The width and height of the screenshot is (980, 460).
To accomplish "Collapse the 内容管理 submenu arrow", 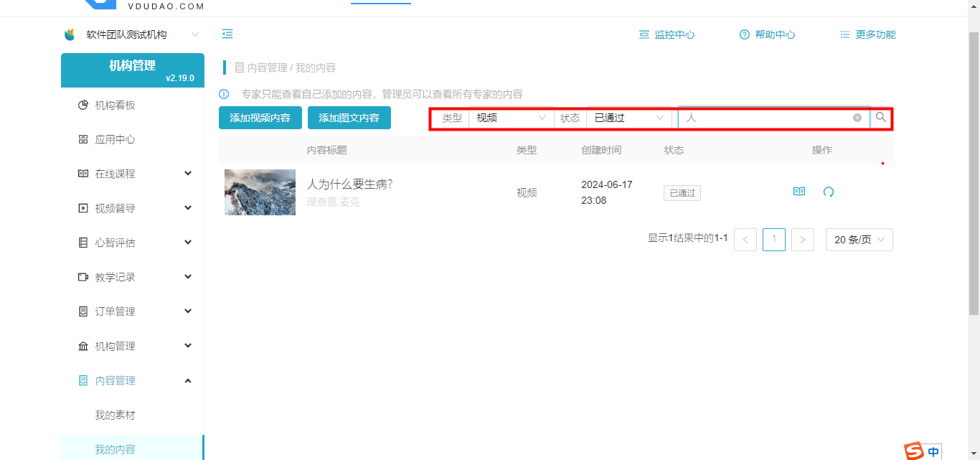I will pos(188,380).
